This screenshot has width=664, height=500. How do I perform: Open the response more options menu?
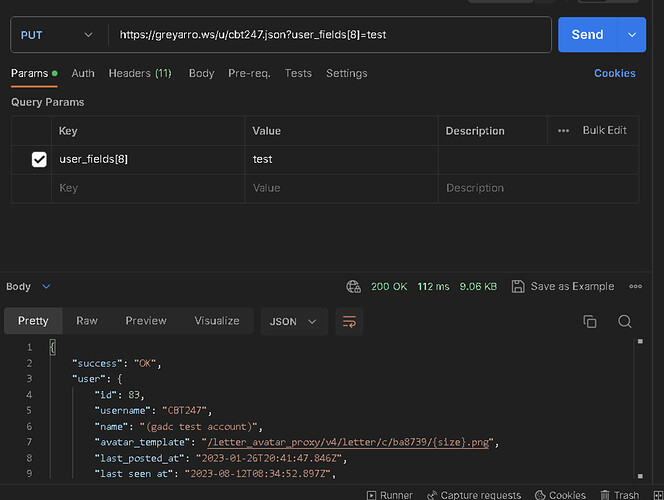click(x=635, y=287)
